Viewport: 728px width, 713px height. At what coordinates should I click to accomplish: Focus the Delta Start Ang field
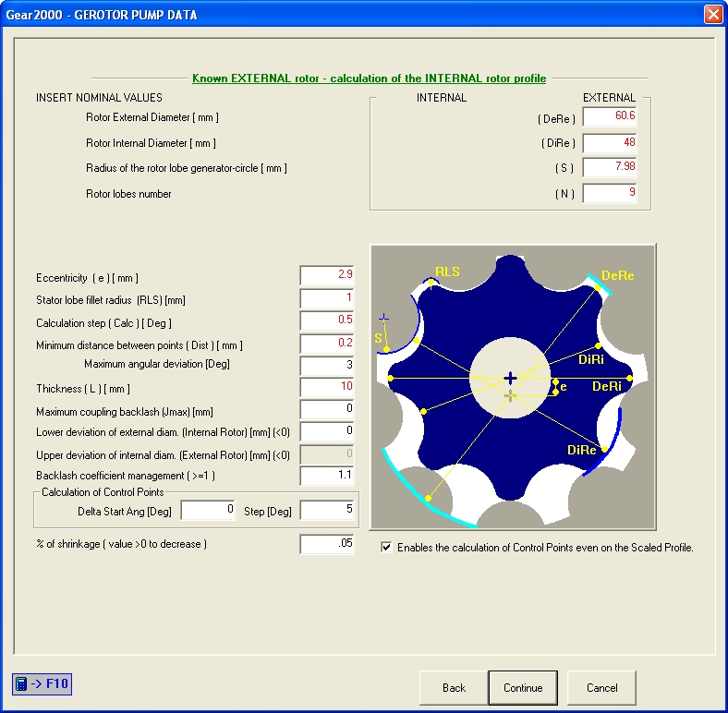point(208,510)
